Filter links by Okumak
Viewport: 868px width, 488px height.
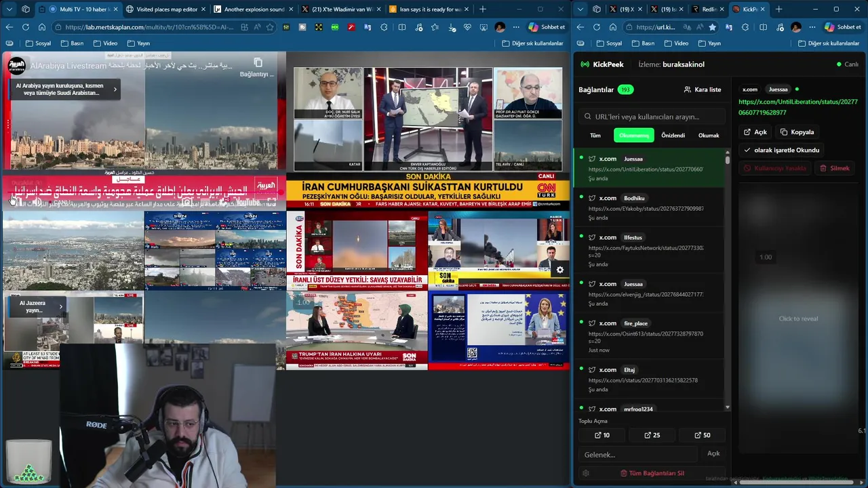(709, 136)
